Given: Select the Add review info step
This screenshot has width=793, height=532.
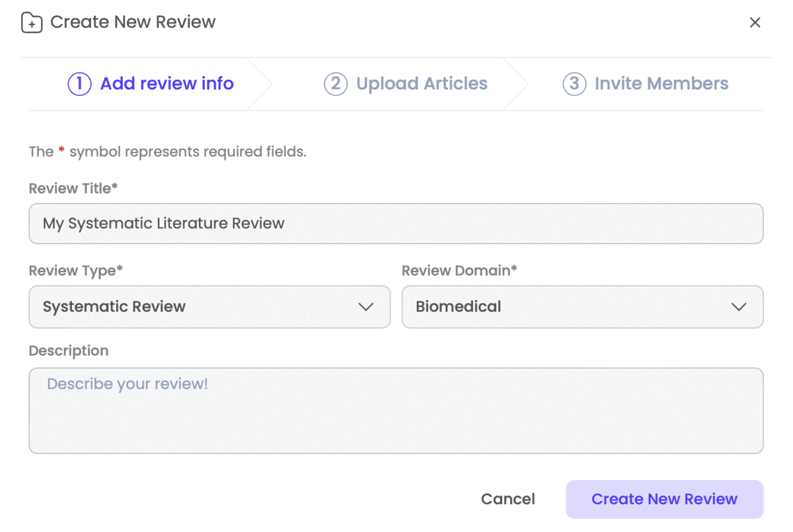Looking at the screenshot, I should [x=167, y=84].
